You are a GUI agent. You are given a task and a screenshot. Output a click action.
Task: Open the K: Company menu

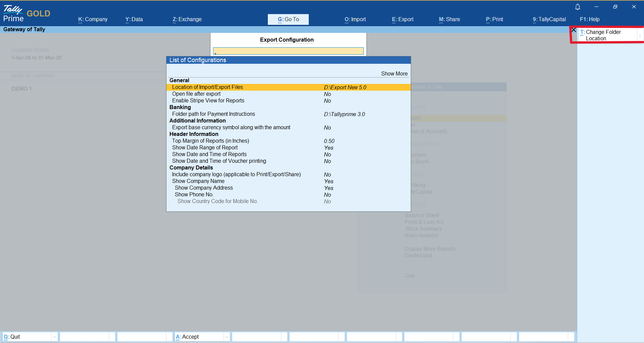click(x=93, y=19)
